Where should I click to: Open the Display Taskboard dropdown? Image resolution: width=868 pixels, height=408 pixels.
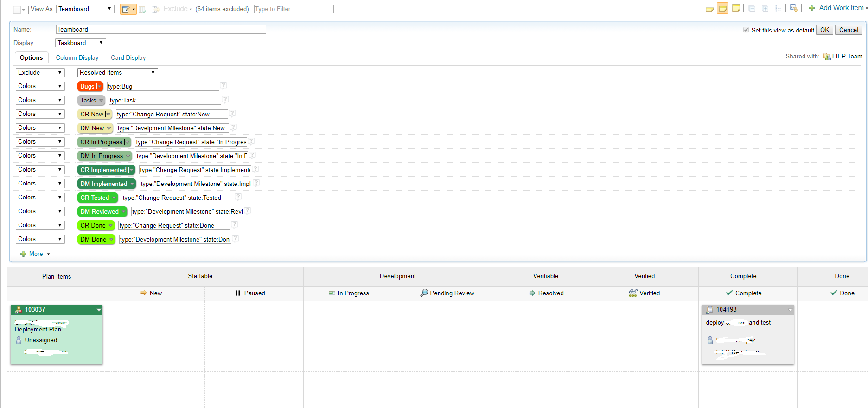pos(81,43)
